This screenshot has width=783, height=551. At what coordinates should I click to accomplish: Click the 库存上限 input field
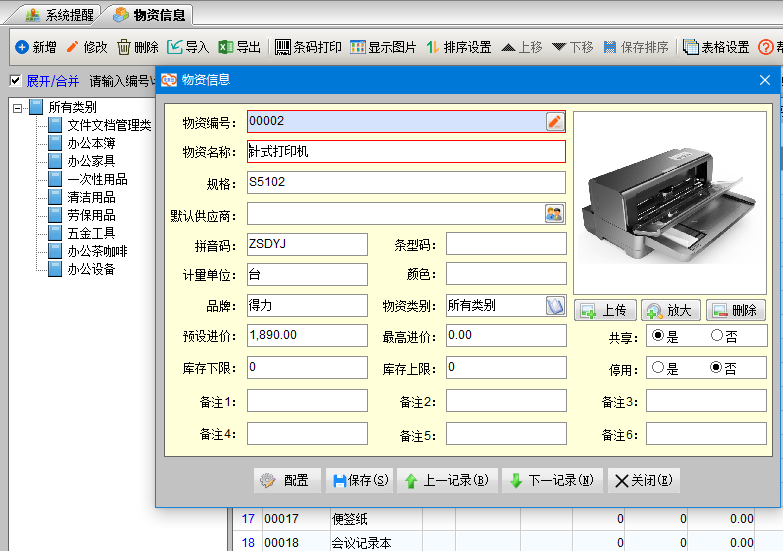[x=506, y=367]
